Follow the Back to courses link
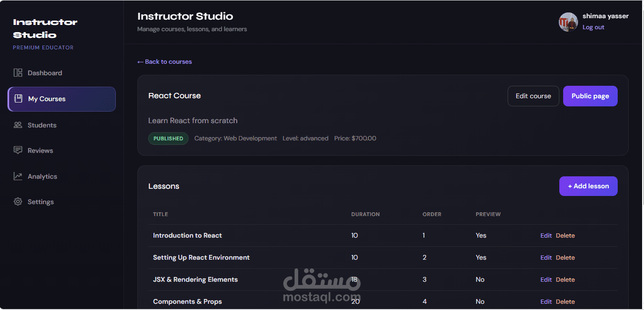This screenshot has width=644, height=310. (x=165, y=62)
